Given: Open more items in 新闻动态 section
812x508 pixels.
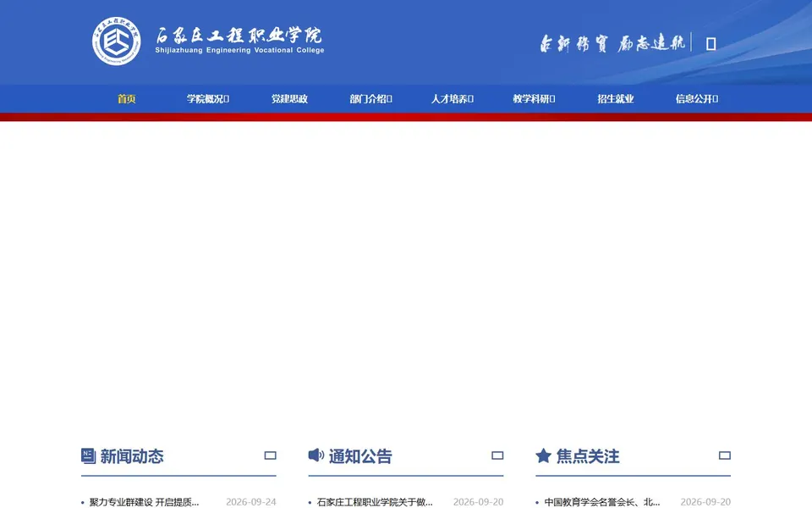Looking at the screenshot, I should [270, 456].
